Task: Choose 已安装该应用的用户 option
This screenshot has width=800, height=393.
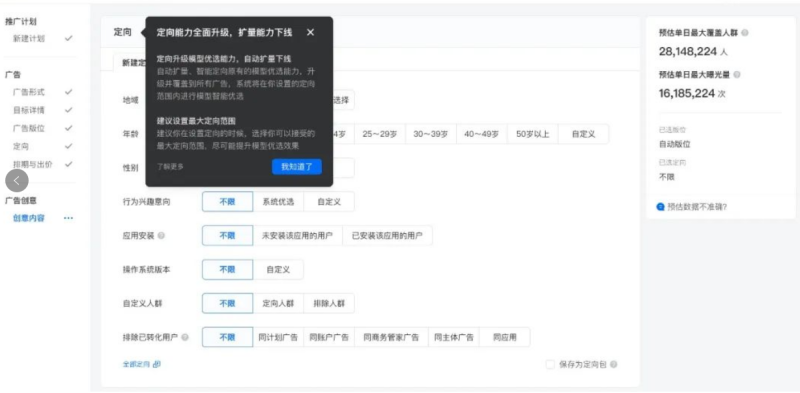Action: 387,236
